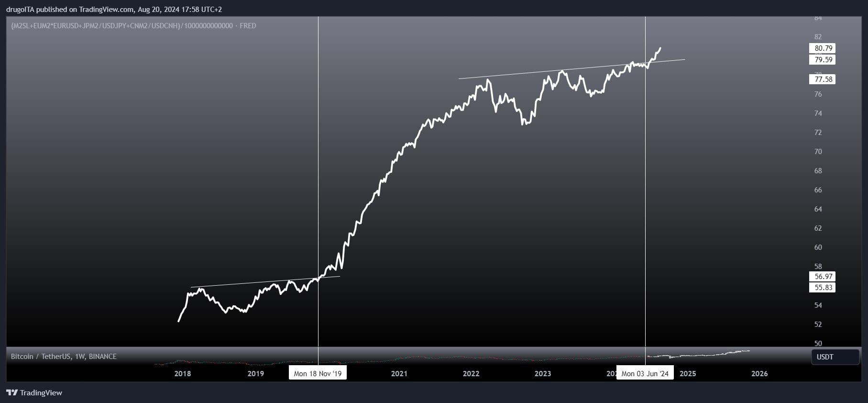Click the 2018 time axis label
The height and width of the screenshot is (403, 868).
(x=183, y=374)
